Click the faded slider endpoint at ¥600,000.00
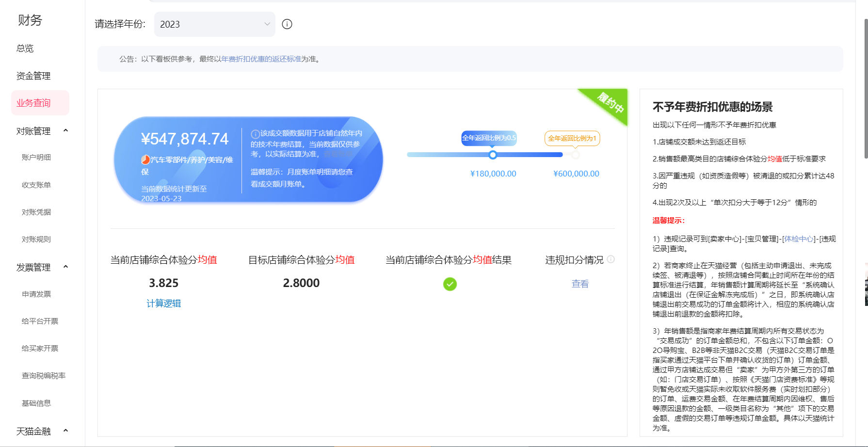Viewport: 868px width, 447px height. (x=576, y=155)
